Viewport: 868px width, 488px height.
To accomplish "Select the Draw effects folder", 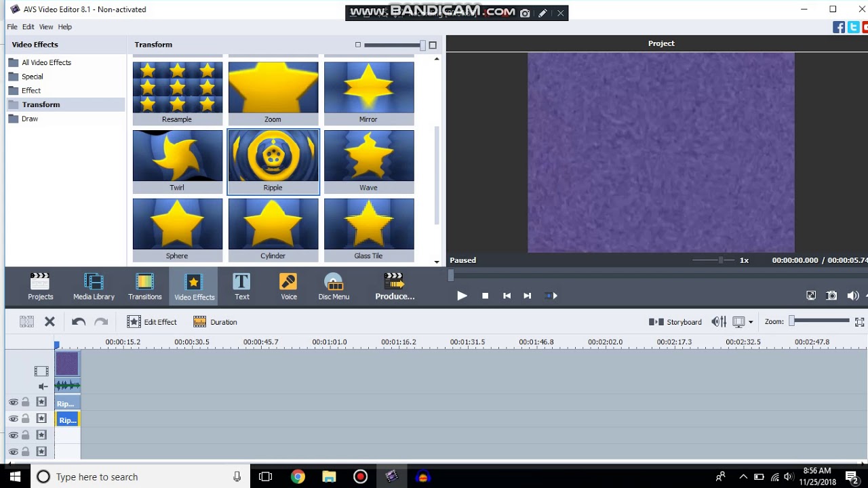I will click(x=29, y=119).
